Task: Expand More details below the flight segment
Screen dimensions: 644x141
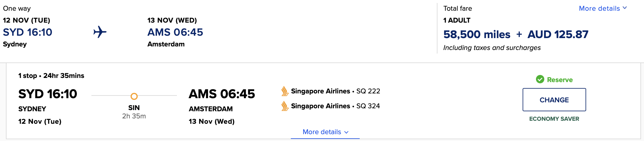Action: pyautogui.click(x=322, y=132)
